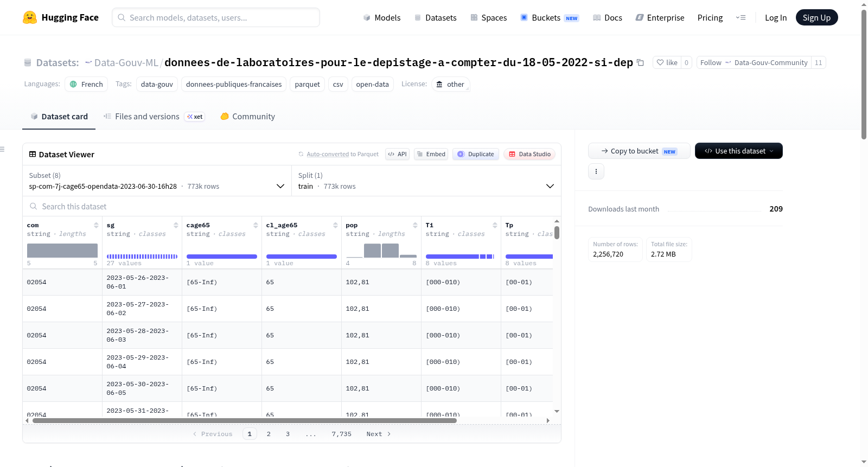The image size is (868, 467).
Task: Copy dataset name with copy icon
Action: [640, 62]
